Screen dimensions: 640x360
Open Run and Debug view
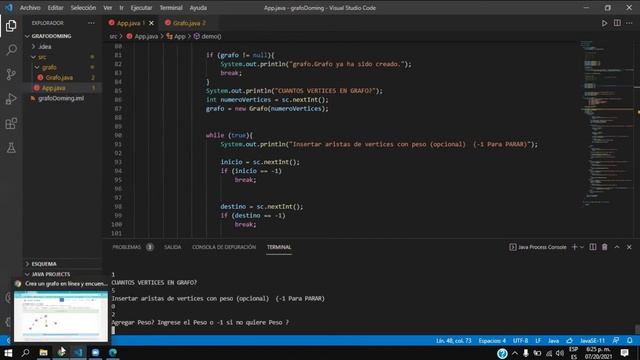click(x=11, y=99)
